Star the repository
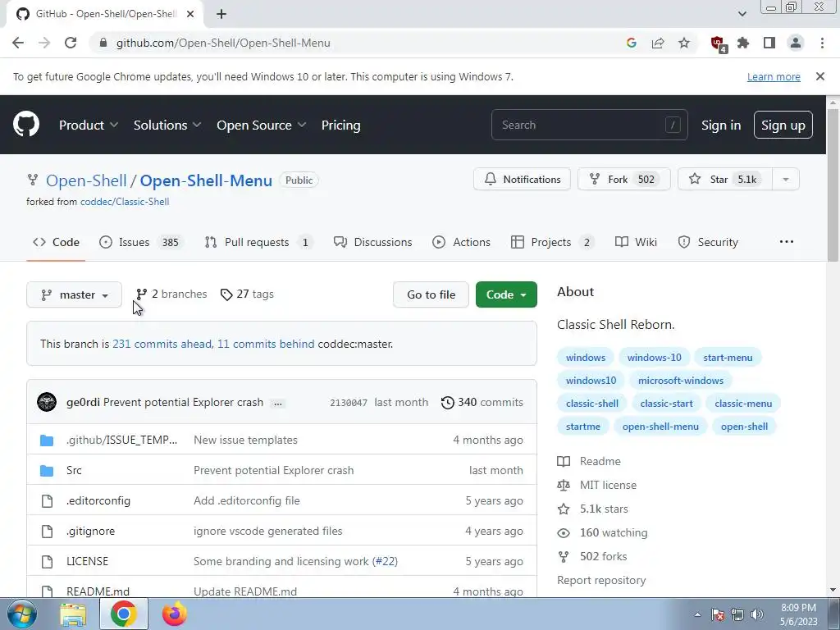The height and width of the screenshot is (630, 840). (x=725, y=180)
